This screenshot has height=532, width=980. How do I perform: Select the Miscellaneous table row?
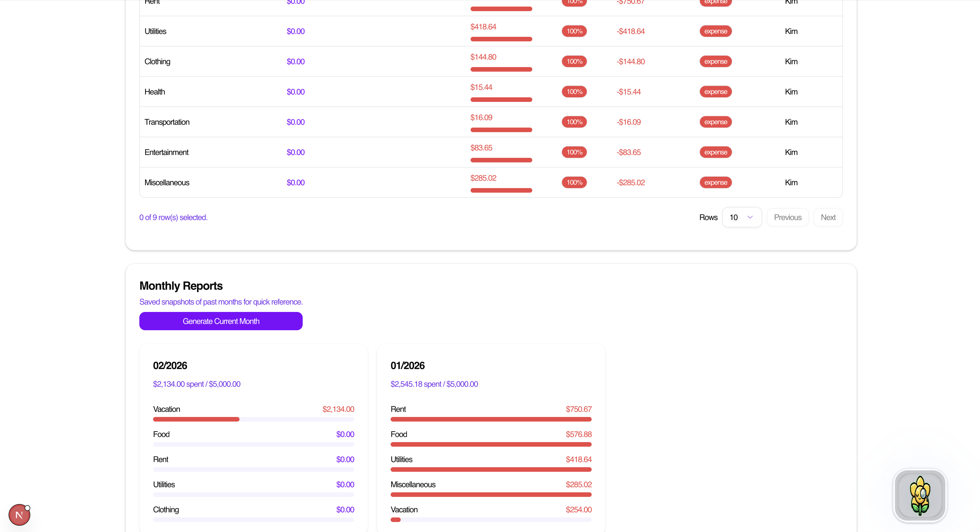point(167,183)
